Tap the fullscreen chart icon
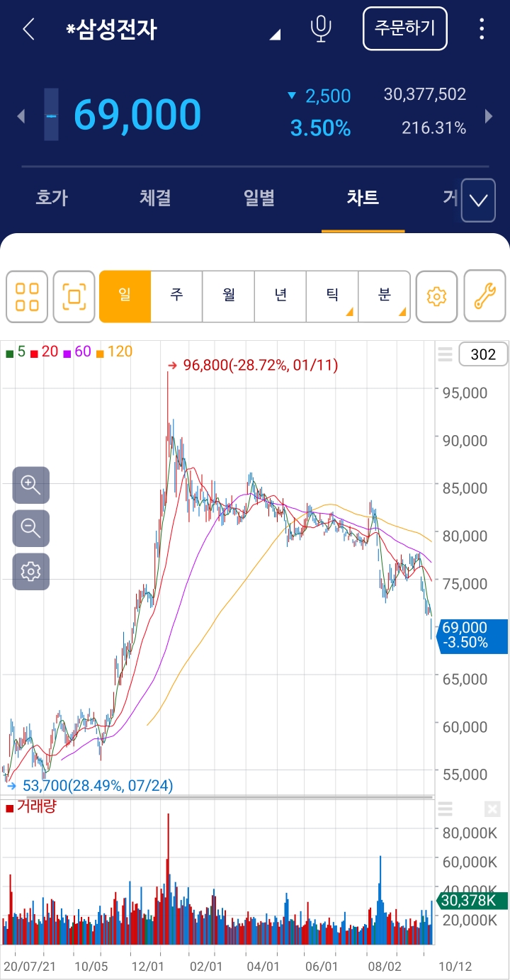 tap(74, 296)
